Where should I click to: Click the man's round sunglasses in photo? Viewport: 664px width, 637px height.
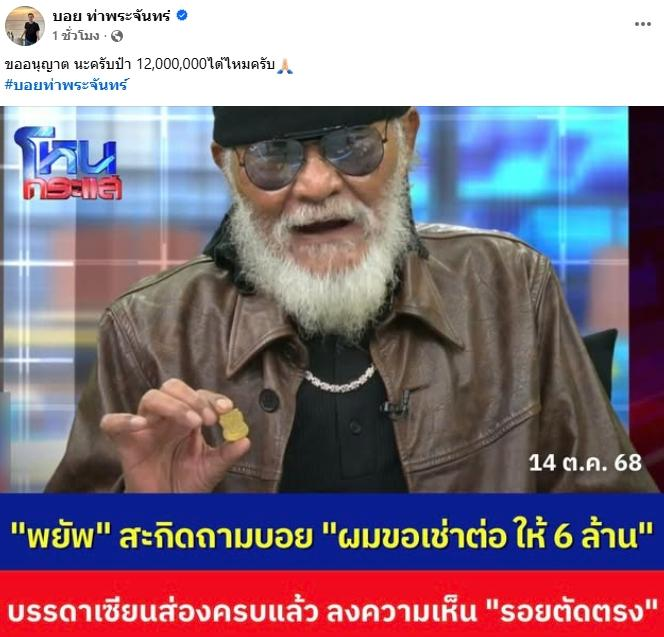[315, 154]
